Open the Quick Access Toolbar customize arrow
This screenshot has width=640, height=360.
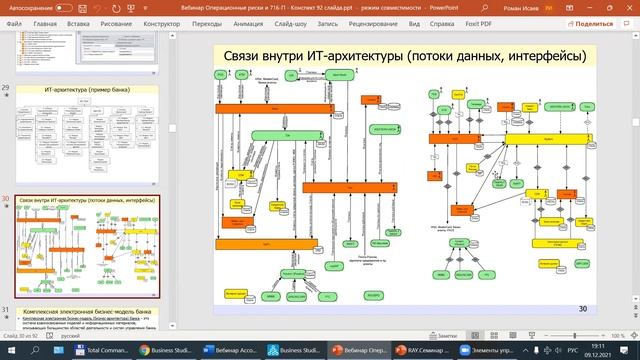point(146,8)
